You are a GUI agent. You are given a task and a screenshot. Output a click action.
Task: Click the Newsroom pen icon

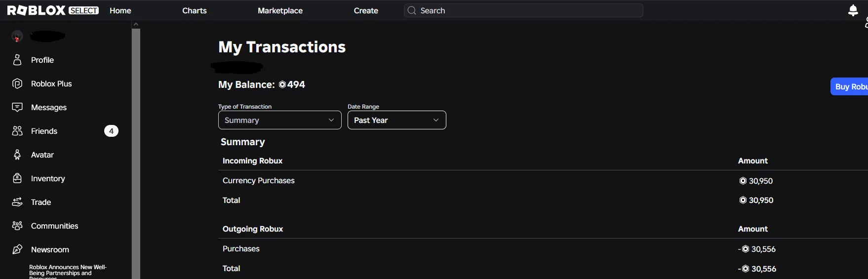[17, 249]
